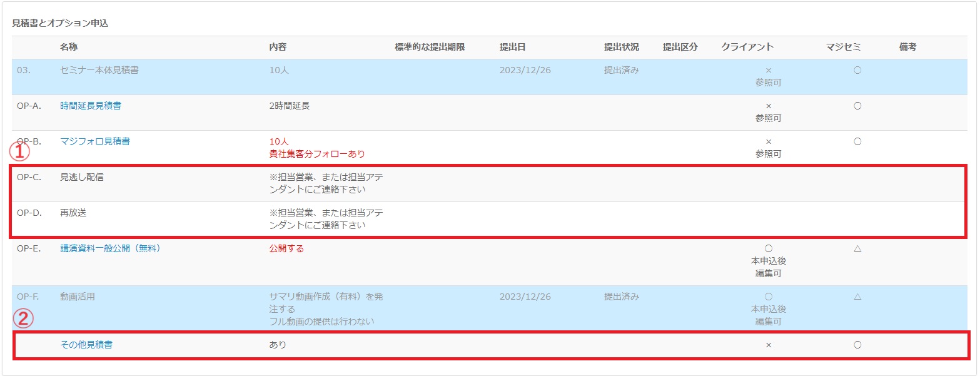Select the 再放送 row name
This screenshot has width=980, height=376.
73,213
